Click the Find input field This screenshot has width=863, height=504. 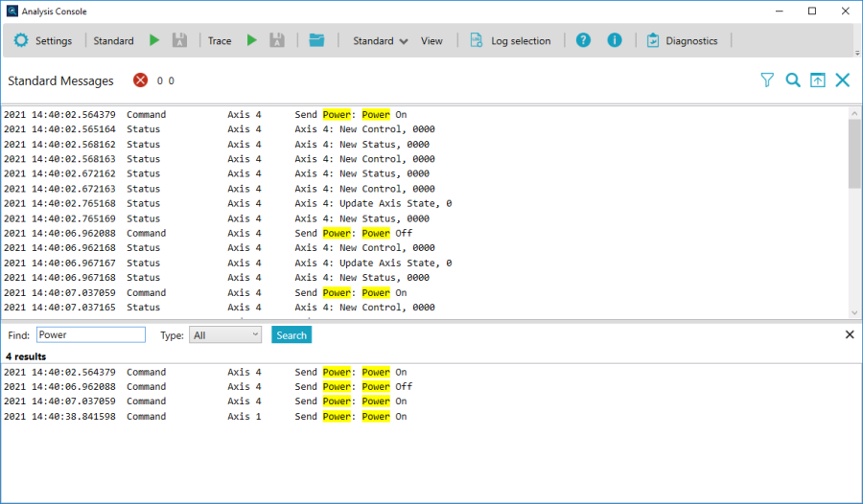pyautogui.click(x=91, y=335)
